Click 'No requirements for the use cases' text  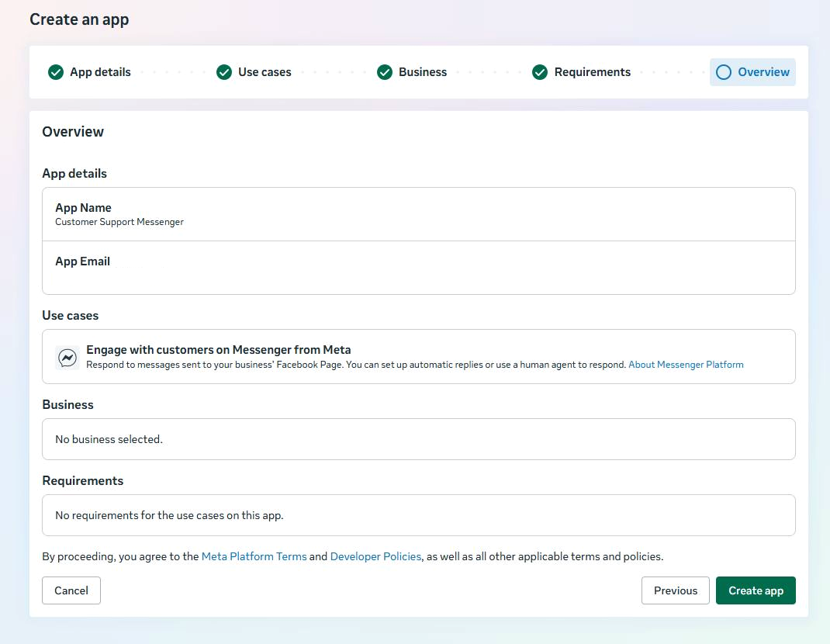coord(169,515)
